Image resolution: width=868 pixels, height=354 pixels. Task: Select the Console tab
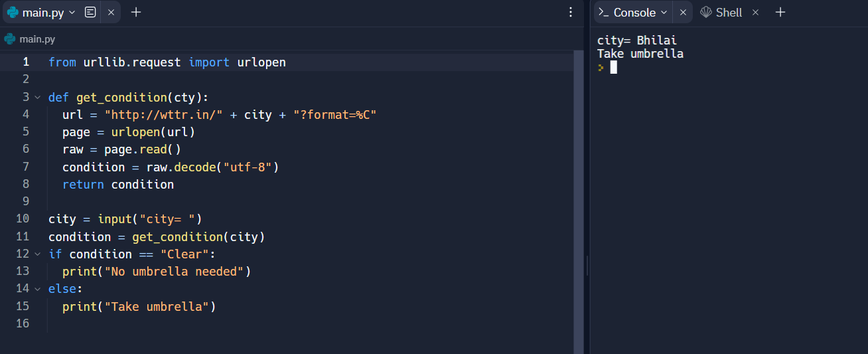[x=633, y=13]
